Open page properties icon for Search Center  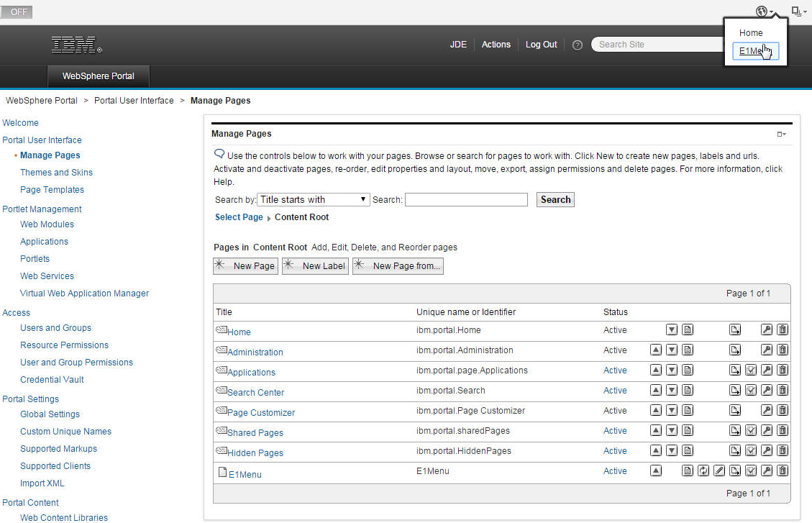(x=688, y=391)
